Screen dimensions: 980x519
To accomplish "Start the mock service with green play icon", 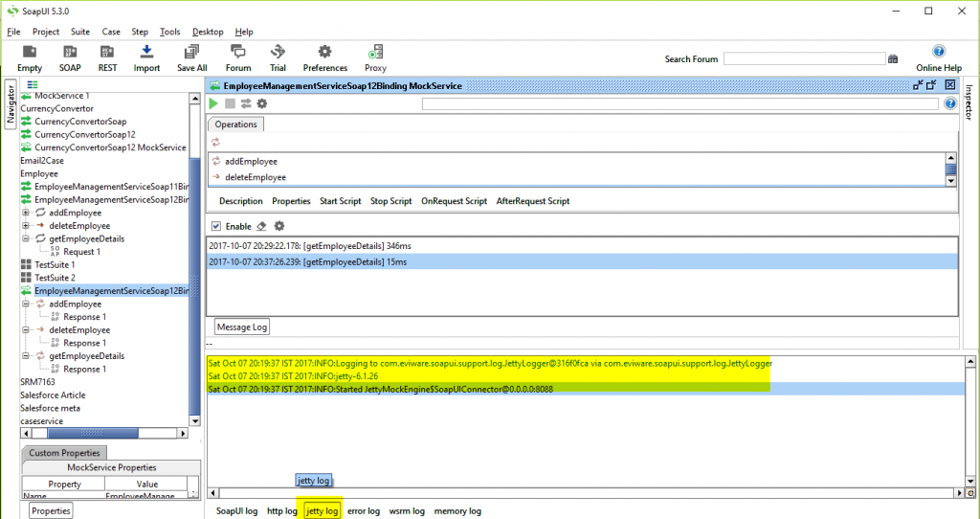I will click(213, 103).
